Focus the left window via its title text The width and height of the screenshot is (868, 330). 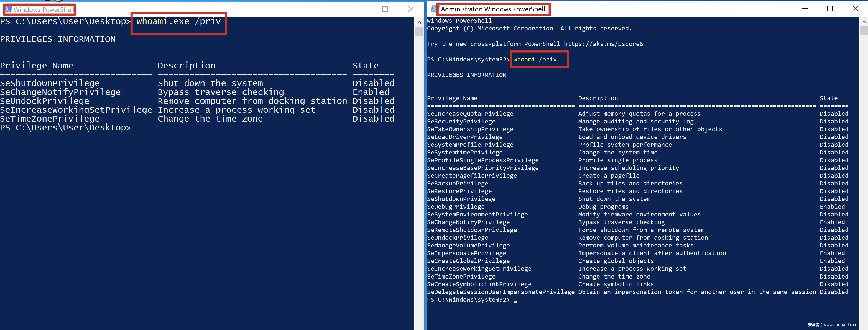43,9
